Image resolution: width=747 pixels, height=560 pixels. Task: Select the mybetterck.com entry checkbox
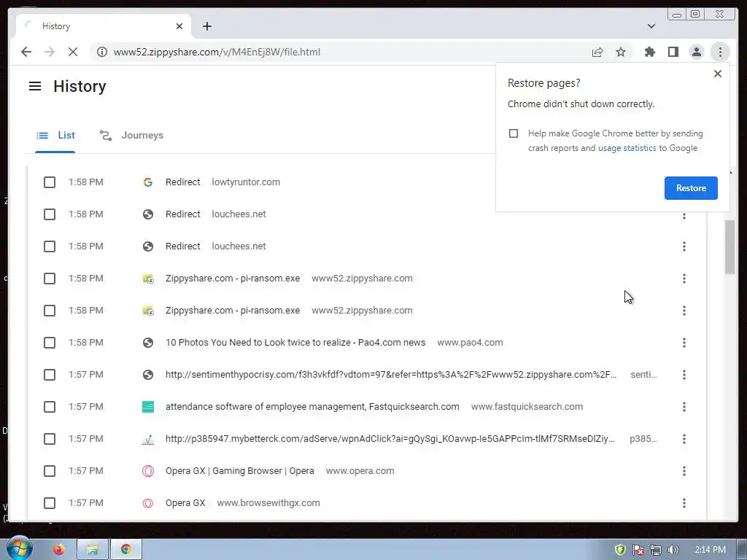click(x=50, y=439)
